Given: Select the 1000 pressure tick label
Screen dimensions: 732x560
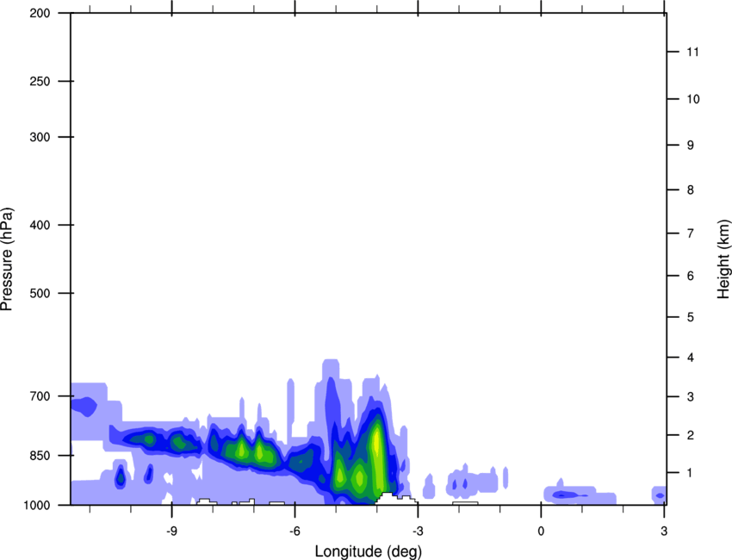Looking at the screenshot, I should (37, 505).
